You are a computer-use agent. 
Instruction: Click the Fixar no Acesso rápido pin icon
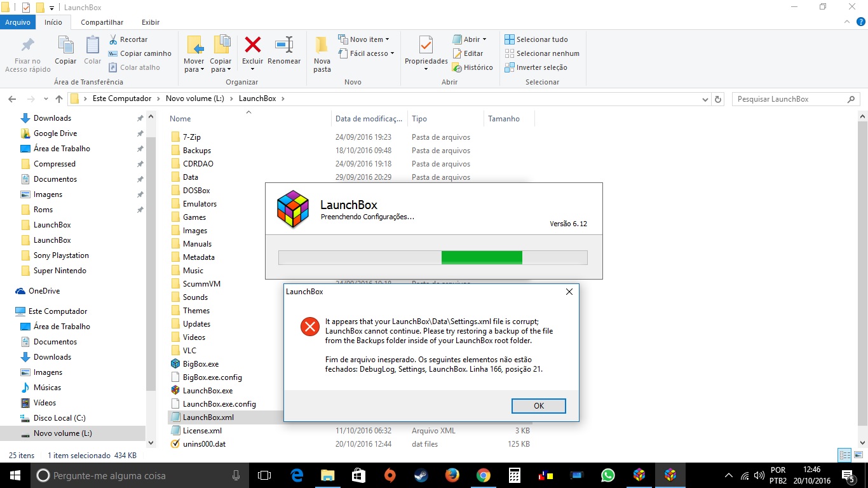pyautogui.click(x=28, y=45)
